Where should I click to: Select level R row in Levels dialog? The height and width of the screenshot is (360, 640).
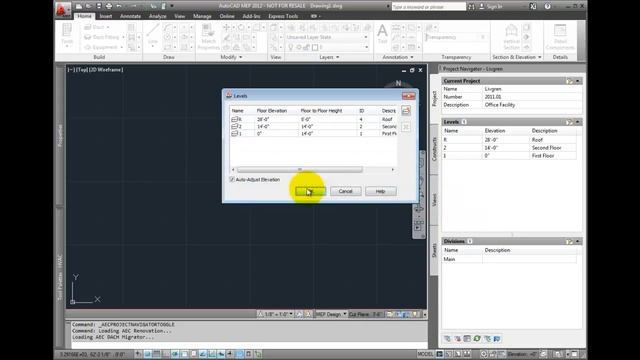point(313,119)
